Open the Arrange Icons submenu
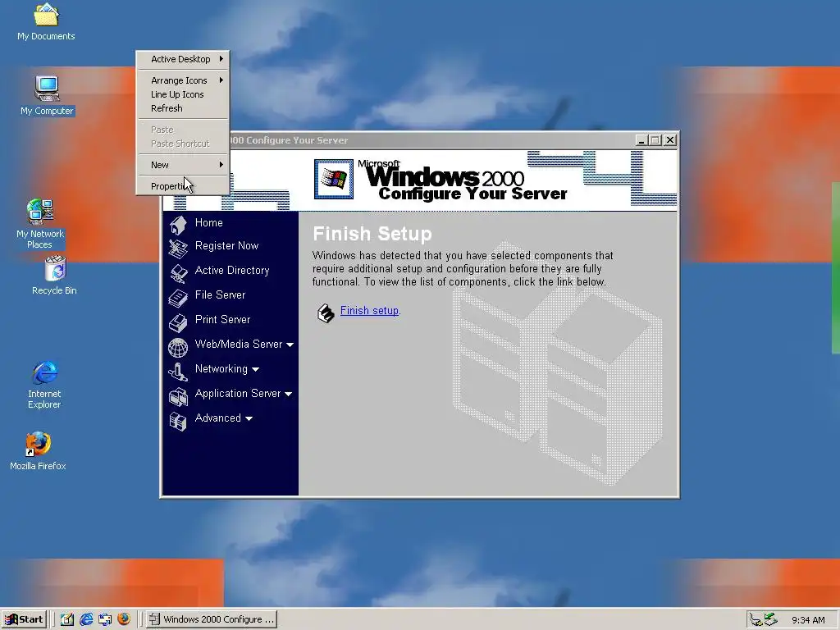Image resolution: width=840 pixels, height=630 pixels. (x=183, y=80)
